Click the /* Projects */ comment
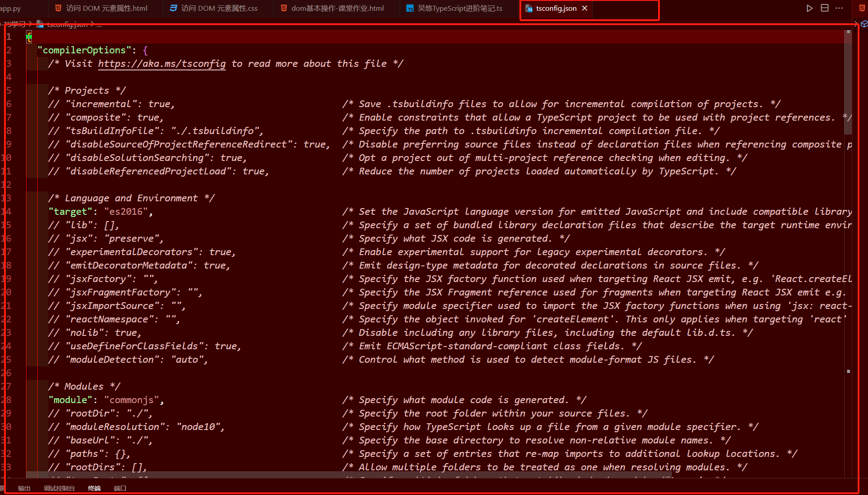The width and height of the screenshot is (868, 495). click(87, 91)
